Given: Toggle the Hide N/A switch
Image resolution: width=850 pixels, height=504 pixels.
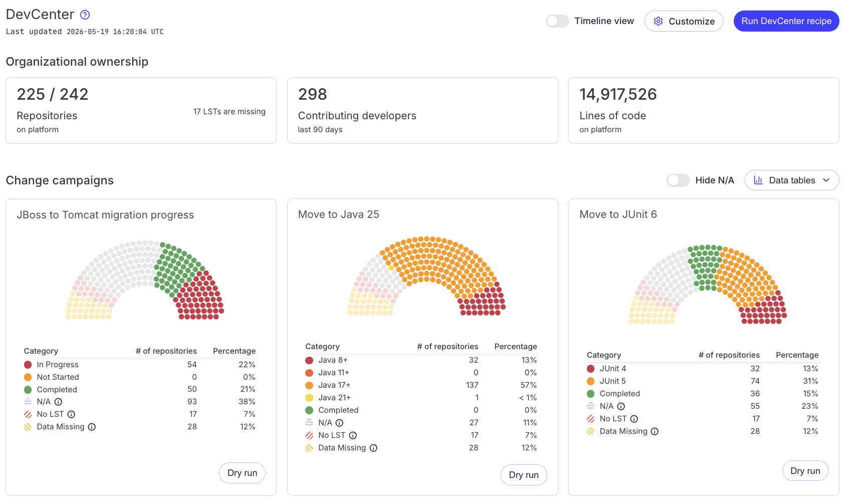Looking at the screenshot, I should click(678, 180).
